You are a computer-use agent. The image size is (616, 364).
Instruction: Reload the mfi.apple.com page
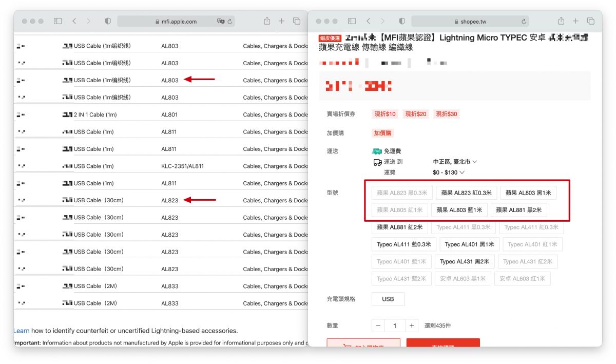[x=230, y=22]
